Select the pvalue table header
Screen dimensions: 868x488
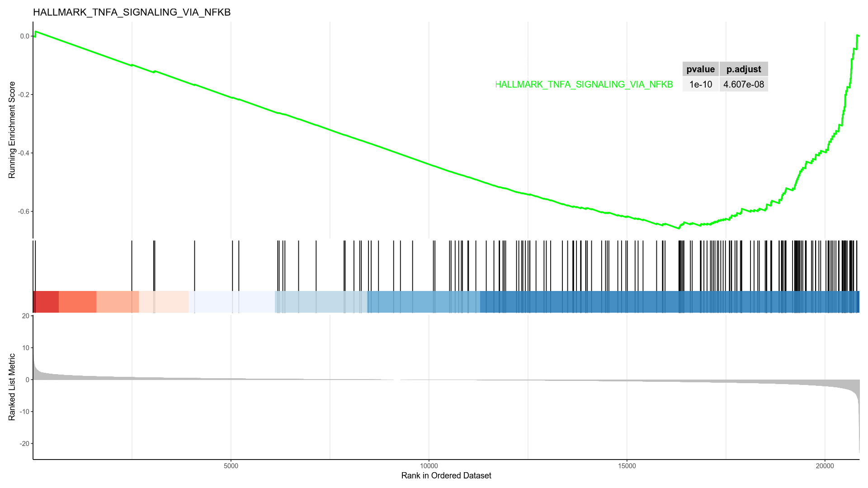click(x=700, y=69)
